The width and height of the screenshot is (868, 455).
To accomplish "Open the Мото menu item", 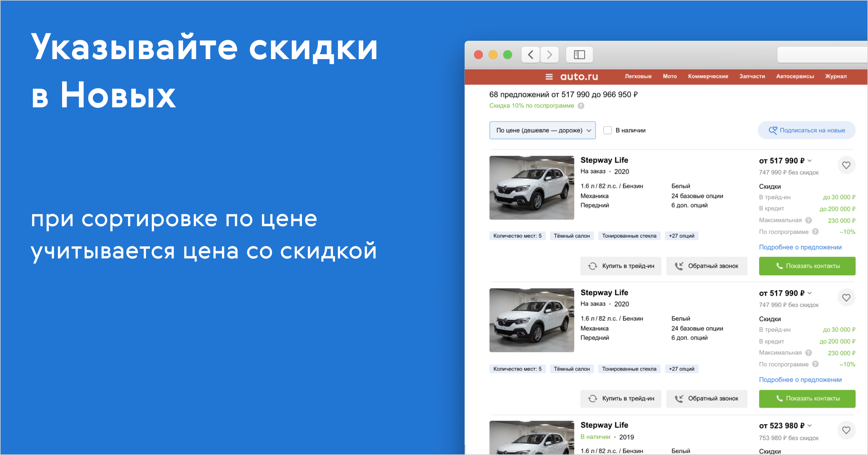I will click(x=669, y=77).
